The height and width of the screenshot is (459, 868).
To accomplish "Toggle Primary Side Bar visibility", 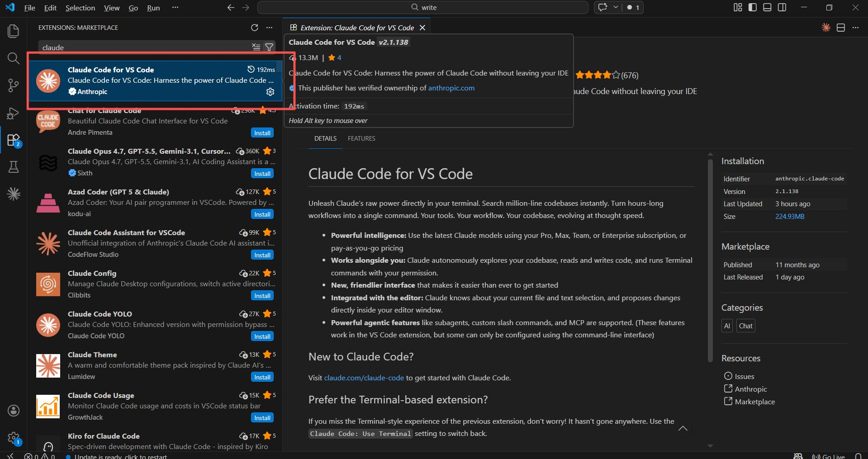I will [x=753, y=7].
